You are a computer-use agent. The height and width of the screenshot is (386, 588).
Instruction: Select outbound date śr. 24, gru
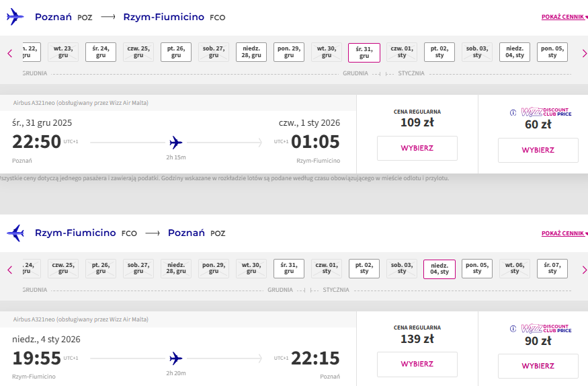101,52
